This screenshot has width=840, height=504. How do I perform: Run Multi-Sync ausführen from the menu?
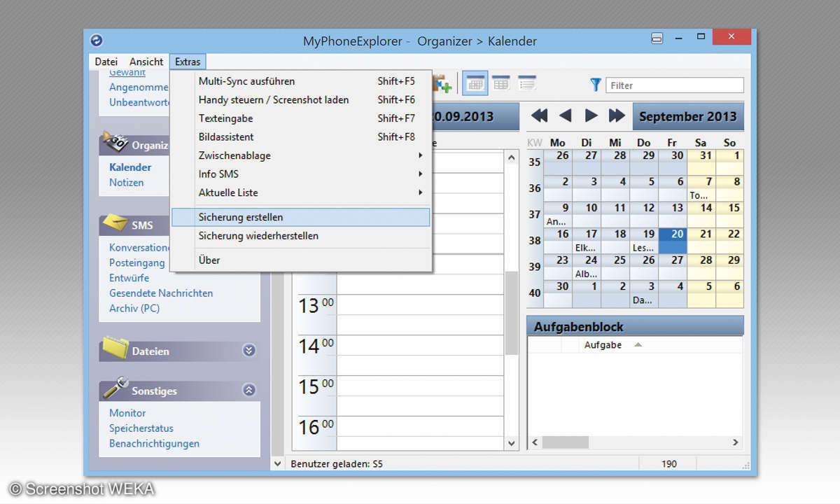(301, 81)
